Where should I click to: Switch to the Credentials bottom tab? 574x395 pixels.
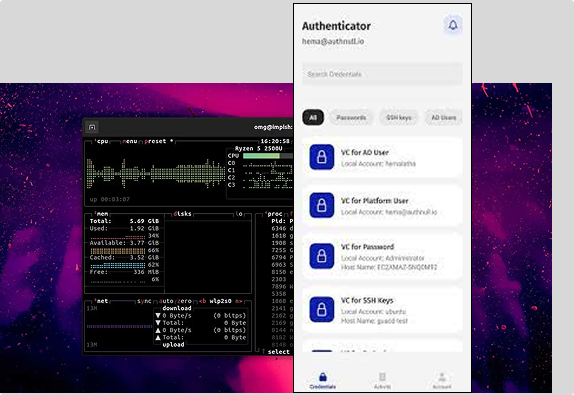point(323,381)
